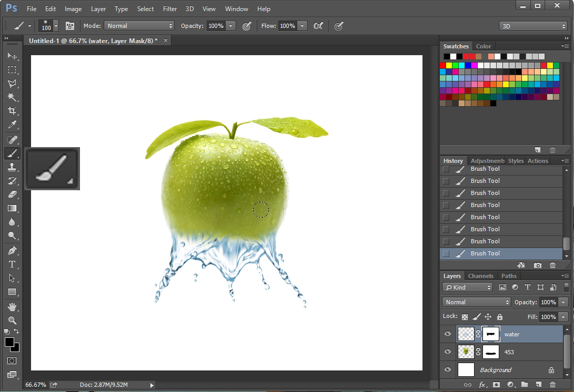Switch to the Color tab
This screenshot has width=574, height=392.
[483, 46]
